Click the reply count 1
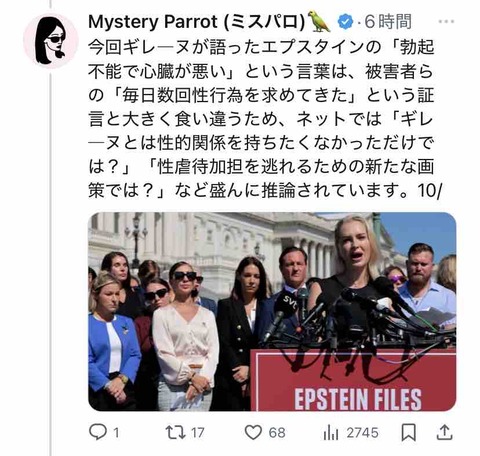Screen dimensions: 480x456 116,433
